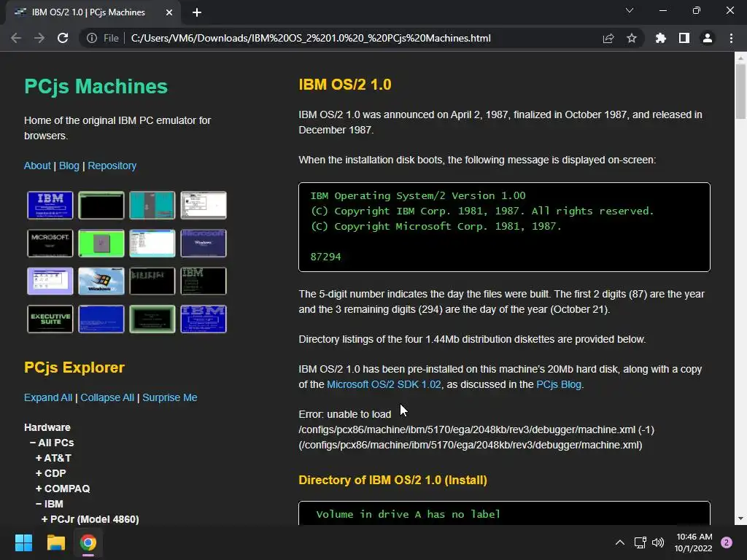Click the page vertical scrollbar thumb
The image size is (747, 560).
740,90
